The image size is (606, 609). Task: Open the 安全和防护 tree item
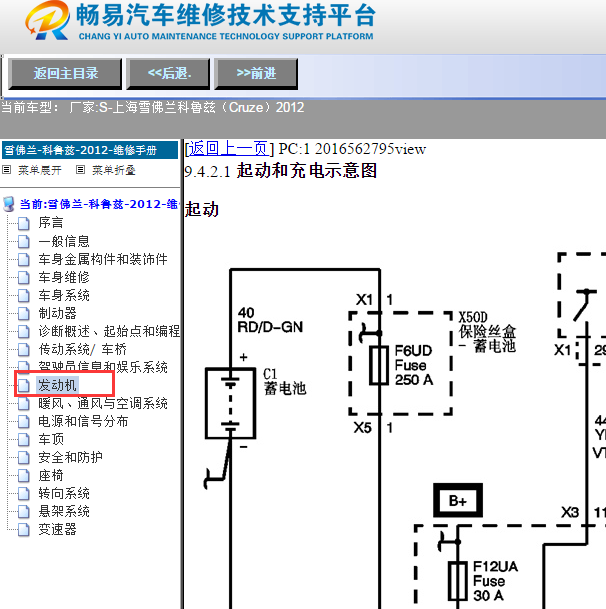[x=70, y=457]
